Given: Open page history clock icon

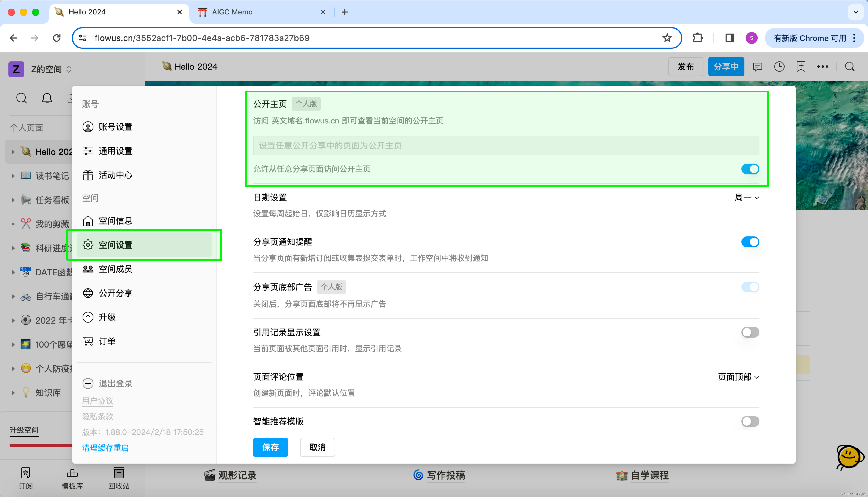Looking at the screenshot, I should pos(779,67).
